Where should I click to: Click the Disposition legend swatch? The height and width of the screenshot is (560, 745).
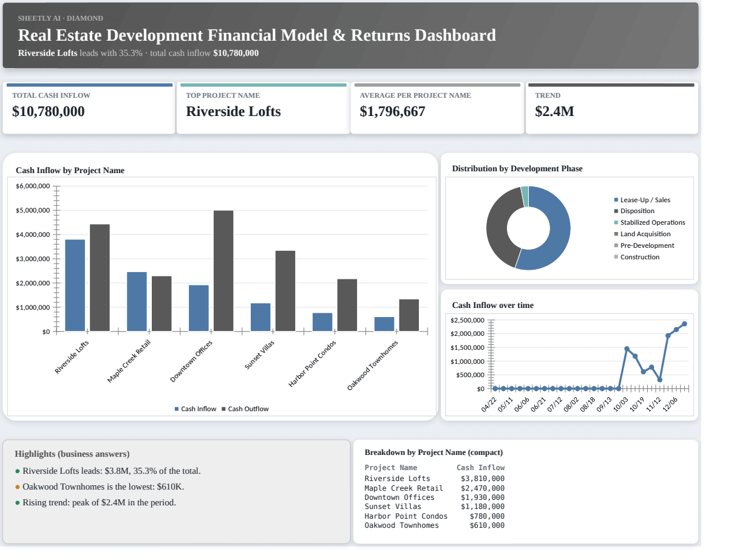(616, 211)
